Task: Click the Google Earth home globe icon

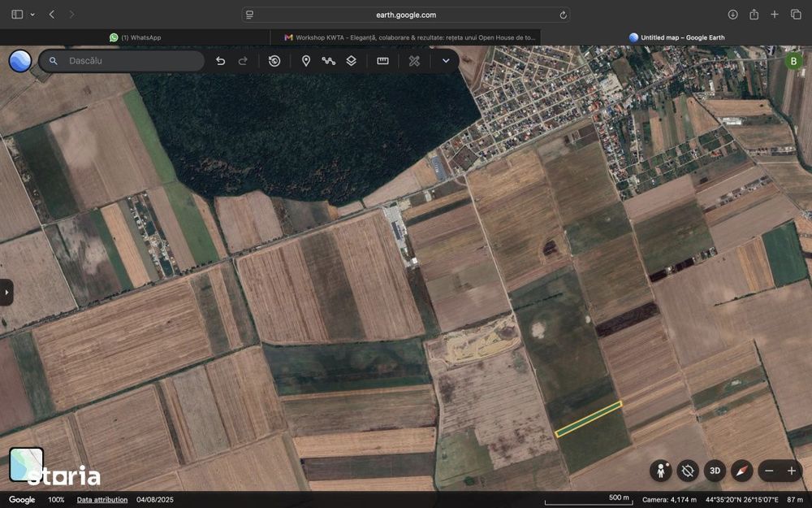Action: pyautogui.click(x=20, y=61)
